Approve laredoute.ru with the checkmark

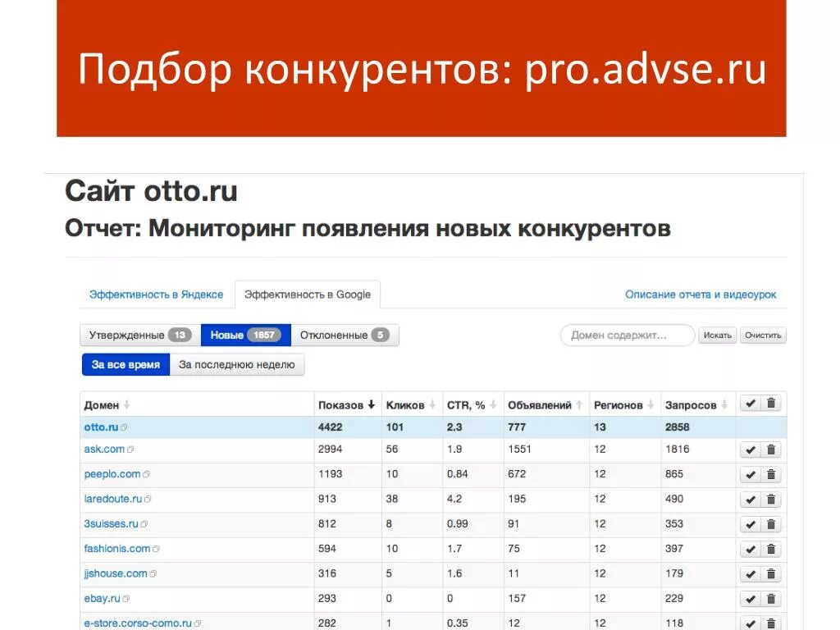coord(751,500)
